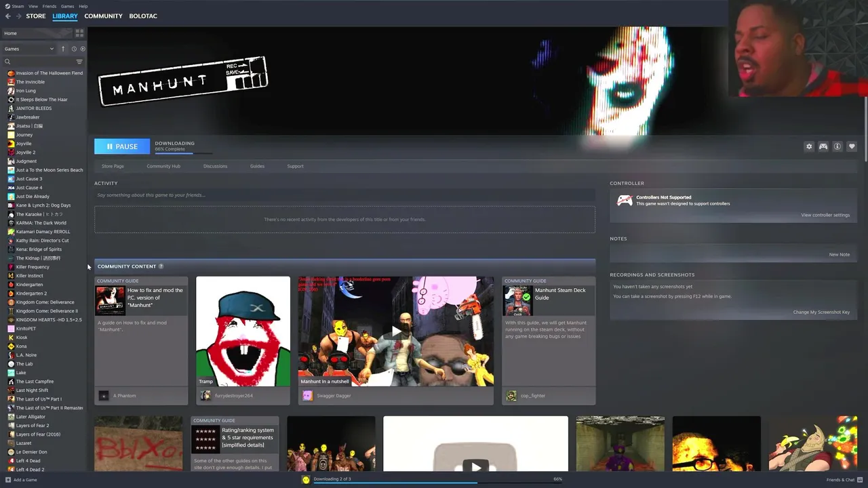Screen dimensions: 868x488
Task: Select Just Cause 3 in game list
Action: coord(29,179)
